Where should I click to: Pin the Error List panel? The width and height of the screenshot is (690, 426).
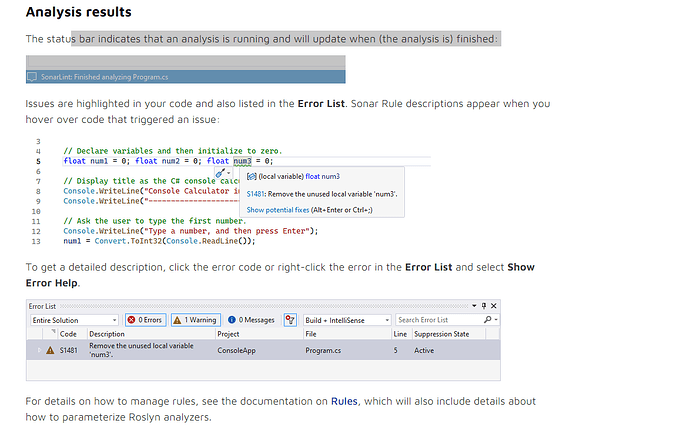[483, 305]
